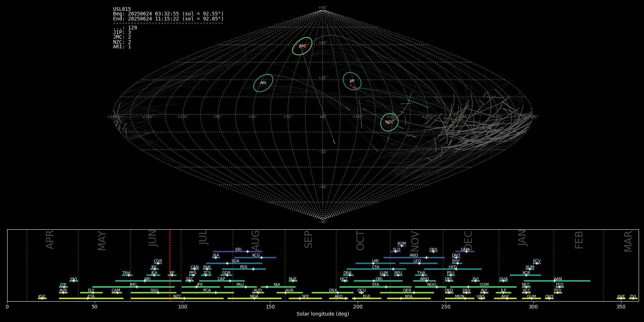Click the MAR month label in the timeline
The width and height of the screenshot is (644, 322).
tap(628, 241)
